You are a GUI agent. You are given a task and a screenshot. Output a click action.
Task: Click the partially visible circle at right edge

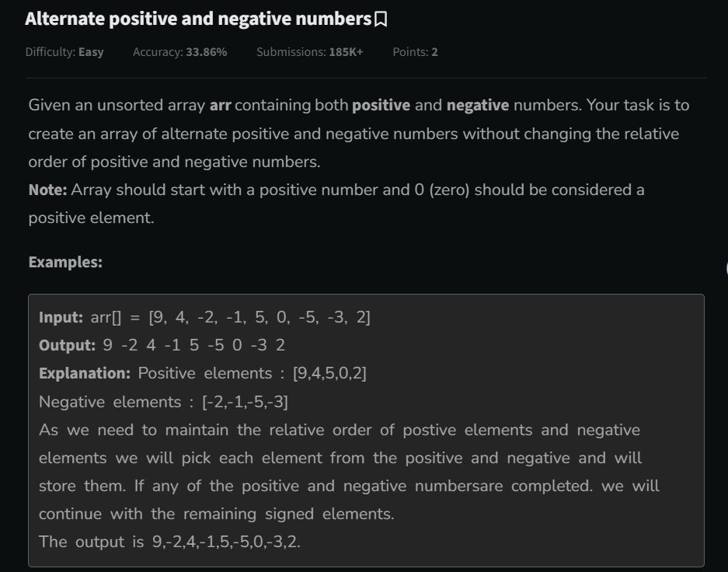point(726,268)
